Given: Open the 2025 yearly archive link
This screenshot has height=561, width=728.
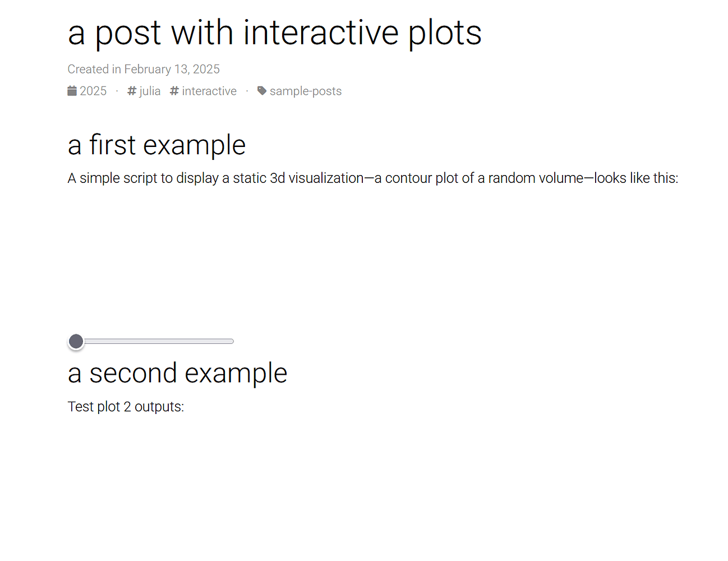Looking at the screenshot, I should [94, 90].
